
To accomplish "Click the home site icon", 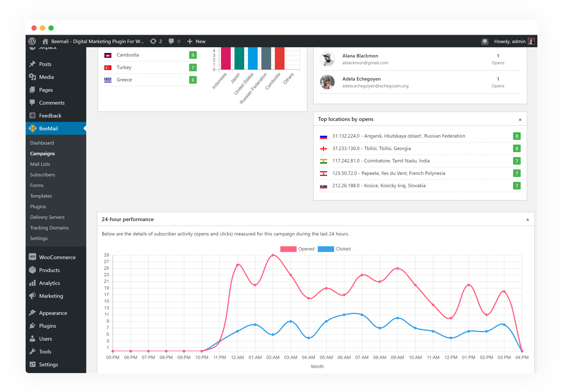I will (x=45, y=41).
